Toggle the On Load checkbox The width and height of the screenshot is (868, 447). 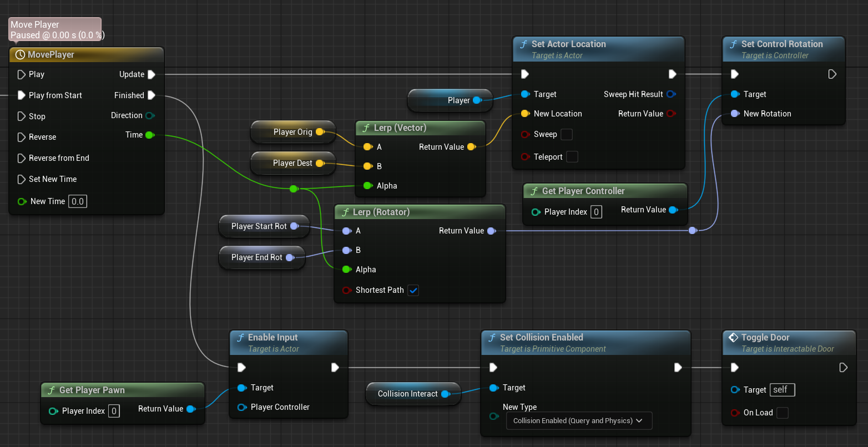pyautogui.click(x=783, y=413)
